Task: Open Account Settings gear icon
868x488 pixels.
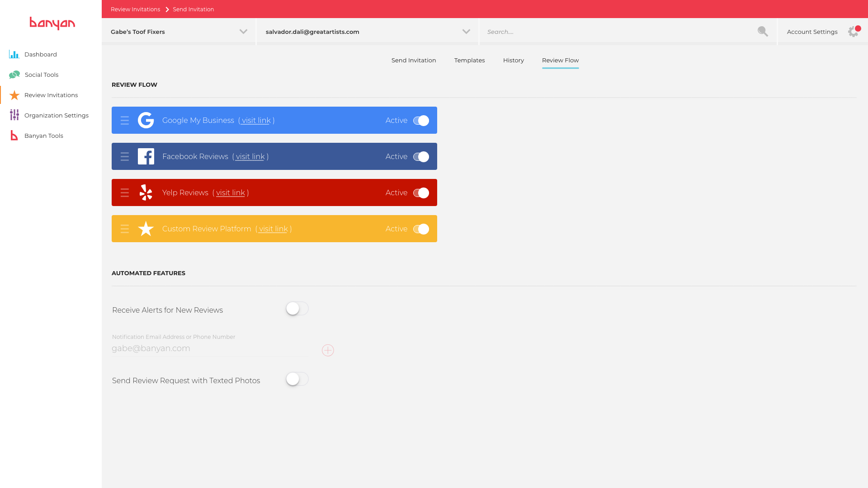Action: [853, 32]
